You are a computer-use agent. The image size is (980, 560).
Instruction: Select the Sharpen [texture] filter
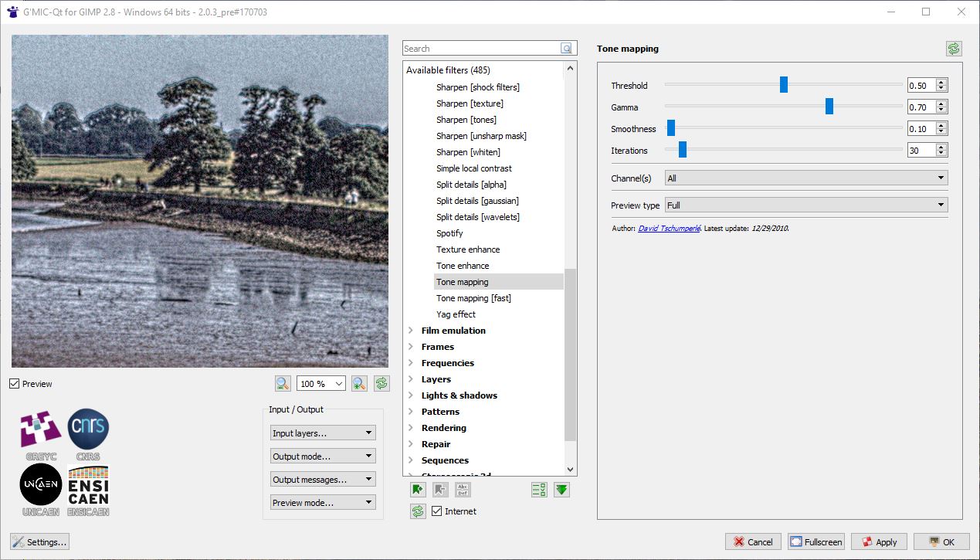click(x=470, y=104)
